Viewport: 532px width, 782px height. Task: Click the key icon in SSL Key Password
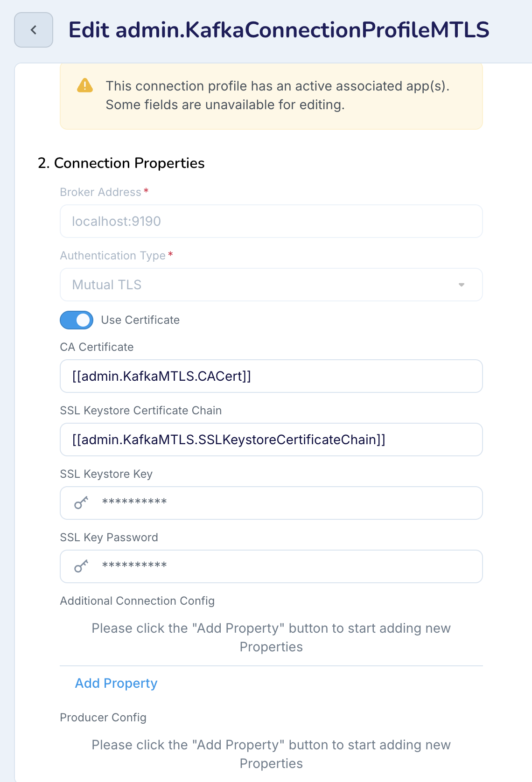pyautogui.click(x=81, y=566)
